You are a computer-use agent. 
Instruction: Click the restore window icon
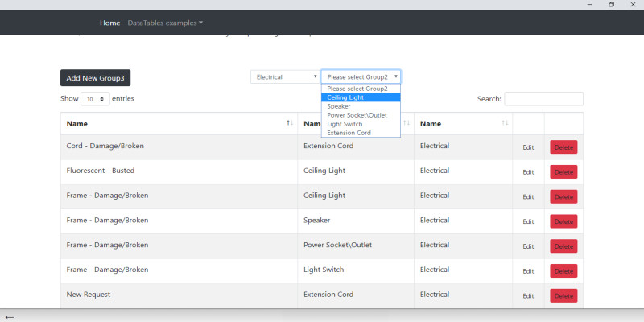[611, 5]
